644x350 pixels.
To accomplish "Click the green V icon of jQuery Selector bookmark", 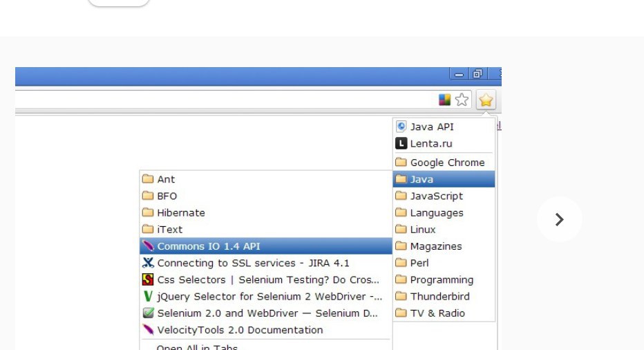I will [148, 297].
